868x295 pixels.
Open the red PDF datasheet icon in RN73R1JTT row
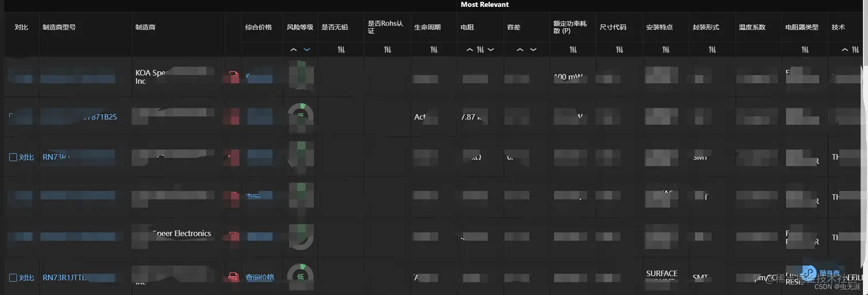coord(234,277)
